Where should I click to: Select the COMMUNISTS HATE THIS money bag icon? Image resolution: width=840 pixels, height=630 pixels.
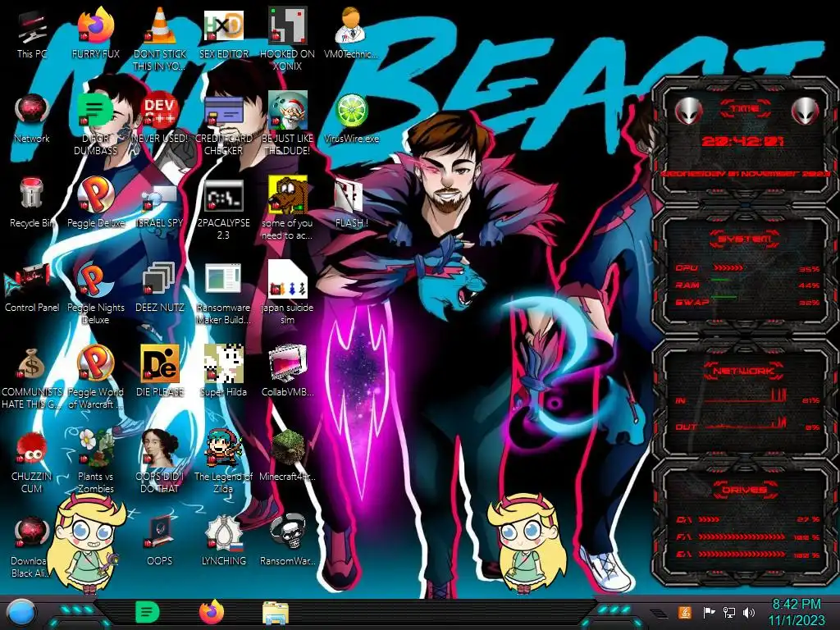pyautogui.click(x=32, y=378)
